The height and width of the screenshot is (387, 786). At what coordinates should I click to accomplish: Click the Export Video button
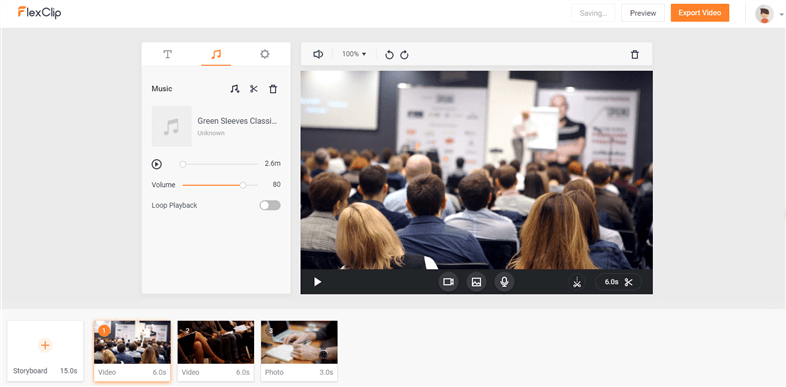coord(700,13)
